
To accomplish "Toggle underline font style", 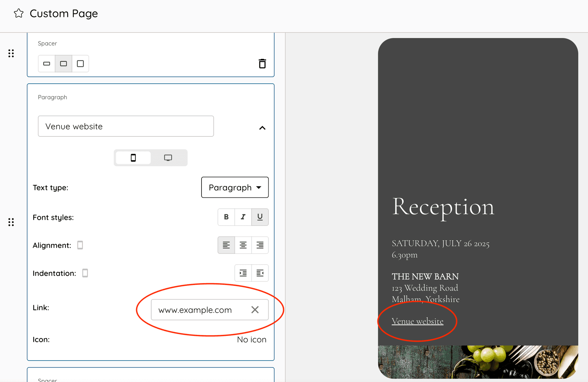I will [260, 217].
